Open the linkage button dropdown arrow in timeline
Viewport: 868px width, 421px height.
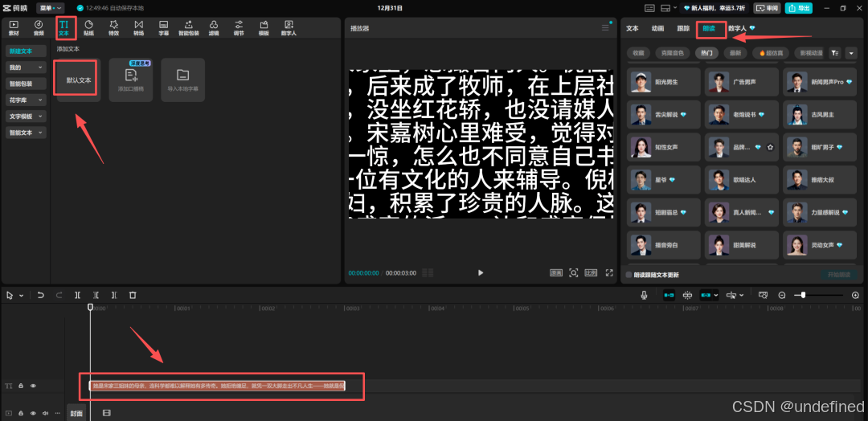click(716, 296)
